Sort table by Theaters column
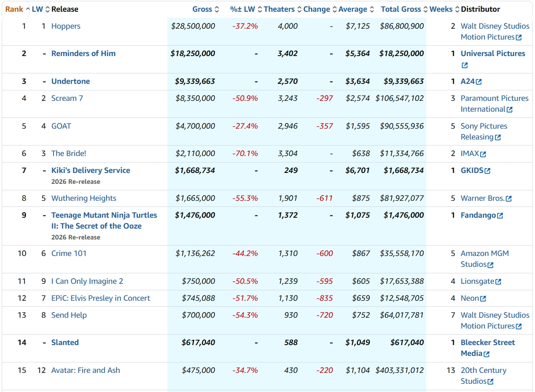Image resolution: width=535 pixels, height=392 pixels. click(279, 9)
